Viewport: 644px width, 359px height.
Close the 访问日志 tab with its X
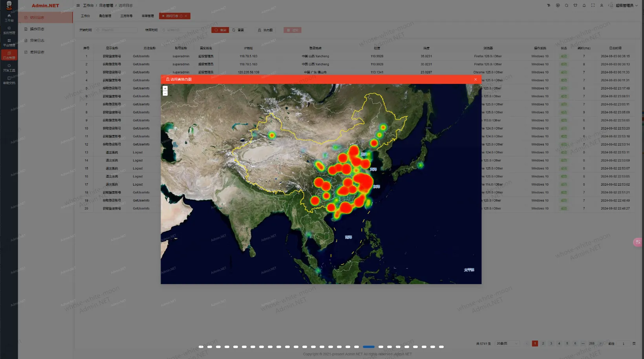(x=186, y=16)
